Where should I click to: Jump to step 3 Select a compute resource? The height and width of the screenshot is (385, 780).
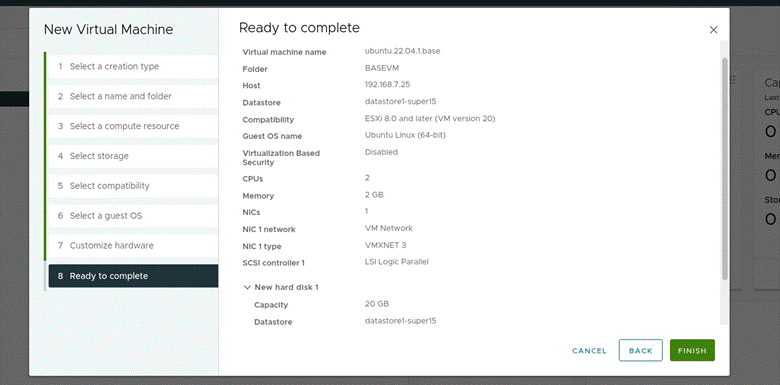pos(133,126)
